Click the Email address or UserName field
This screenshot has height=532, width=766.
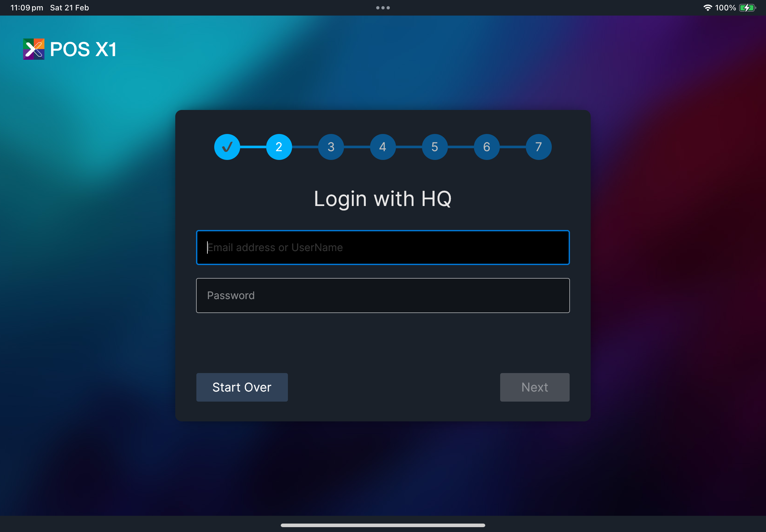382,247
